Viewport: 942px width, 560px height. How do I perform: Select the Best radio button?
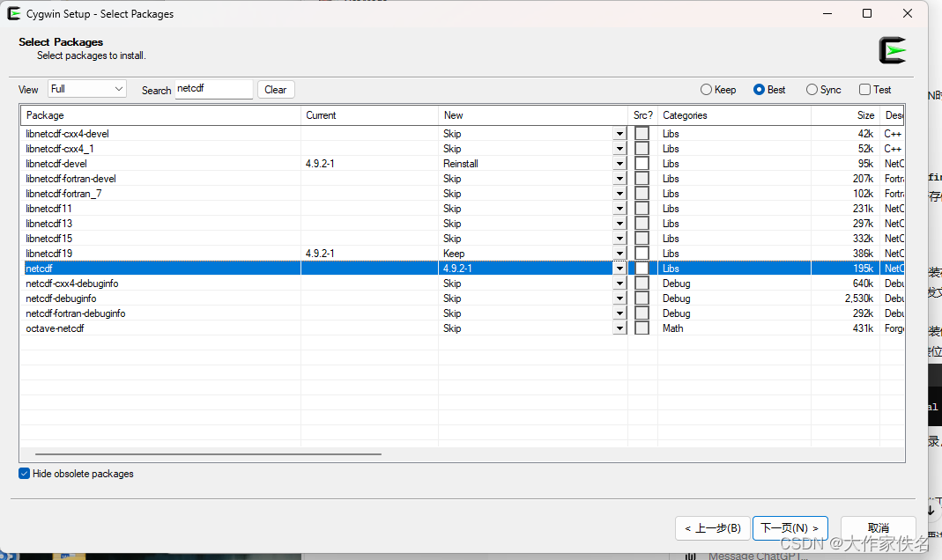click(x=769, y=90)
